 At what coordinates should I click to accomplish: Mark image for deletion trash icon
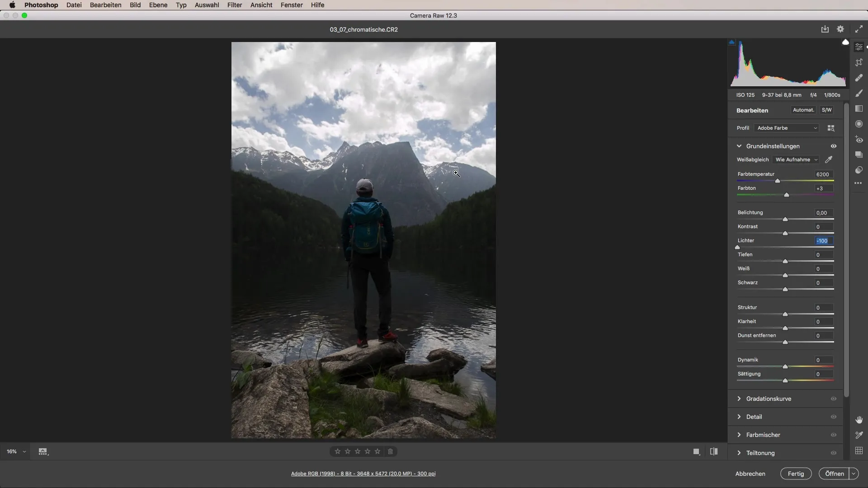tap(391, 451)
